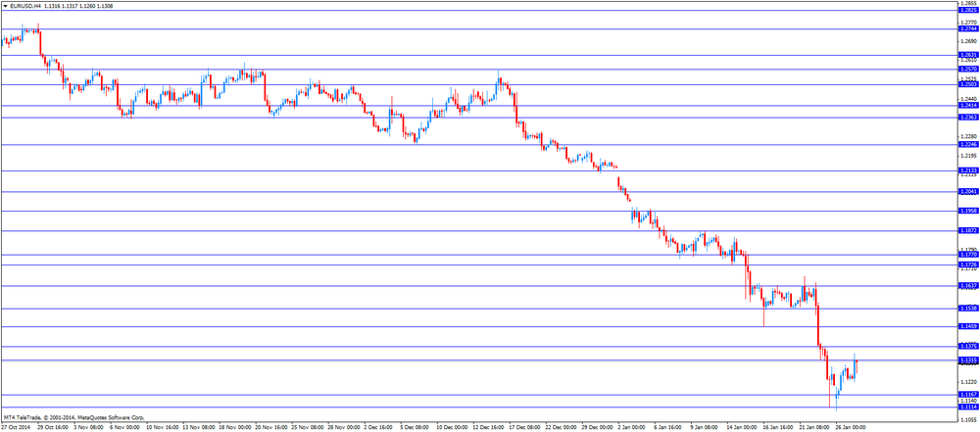The height and width of the screenshot is (432, 980).
Task: Click the 1.2195 tick on the price axis
Action: coord(969,156)
